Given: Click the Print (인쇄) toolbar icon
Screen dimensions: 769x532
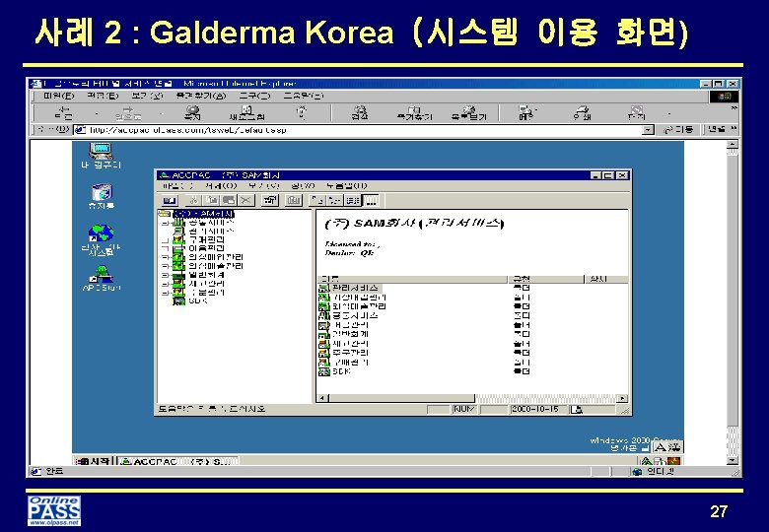Looking at the screenshot, I should pyautogui.click(x=582, y=113).
